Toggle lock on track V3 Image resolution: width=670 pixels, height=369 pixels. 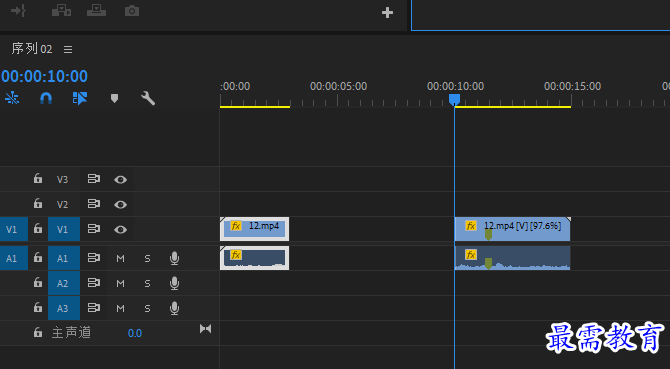(x=38, y=179)
